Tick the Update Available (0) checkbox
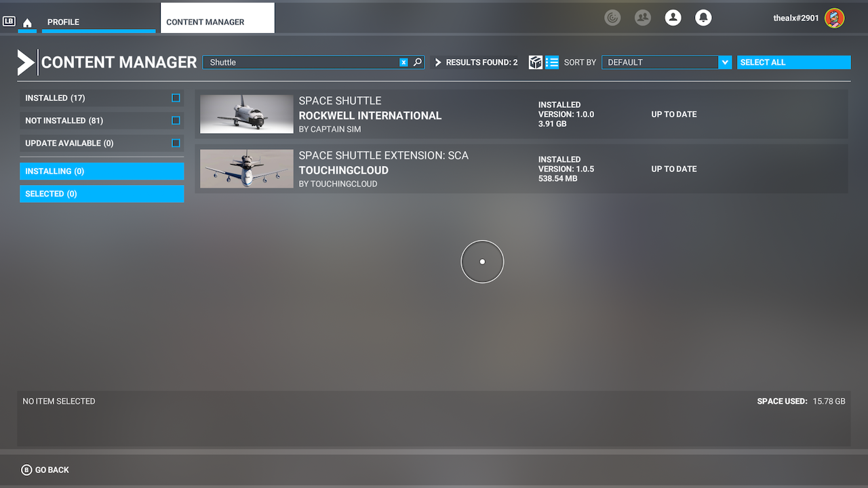Viewport: 868px width, 488px height. click(x=176, y=143)
